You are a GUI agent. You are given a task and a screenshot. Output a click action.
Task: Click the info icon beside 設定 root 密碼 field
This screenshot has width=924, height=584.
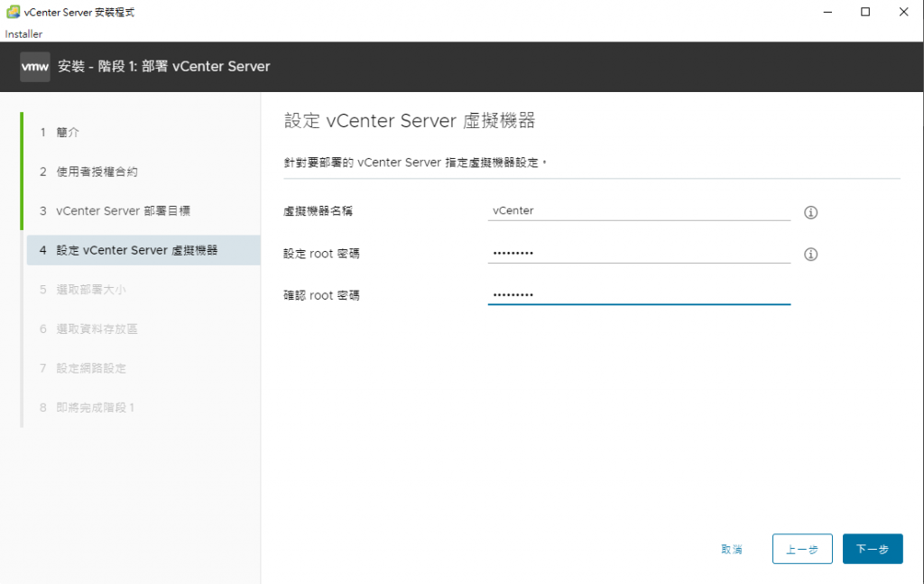tap(810, 254)
